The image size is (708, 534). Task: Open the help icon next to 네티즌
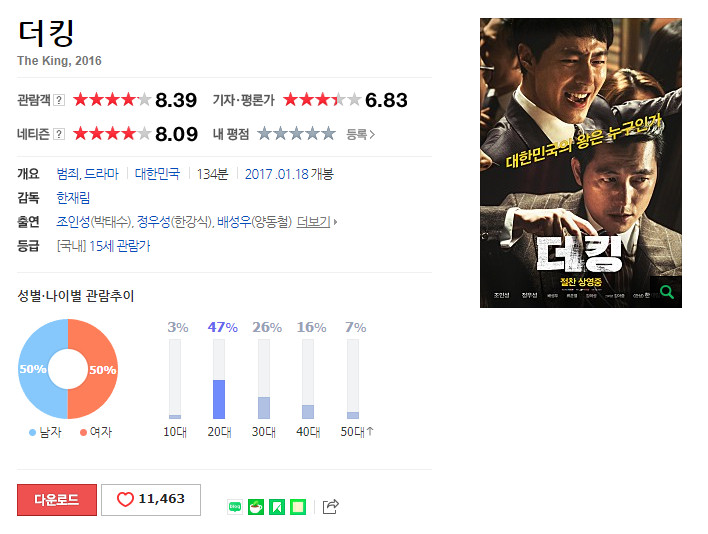59,134
